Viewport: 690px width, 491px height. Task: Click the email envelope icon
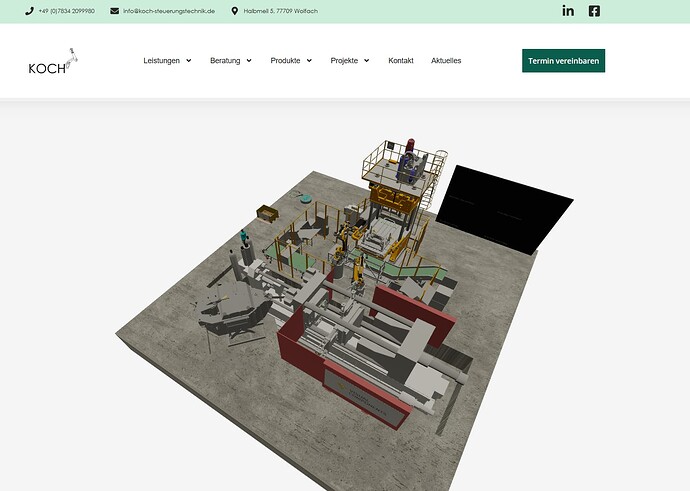pos(114,11)
